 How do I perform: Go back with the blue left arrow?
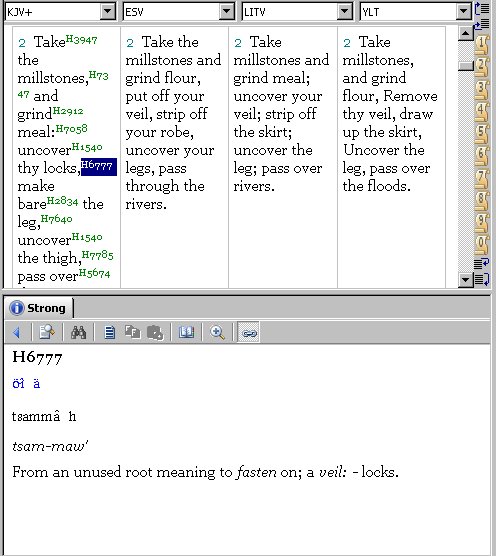pos(16,332)
